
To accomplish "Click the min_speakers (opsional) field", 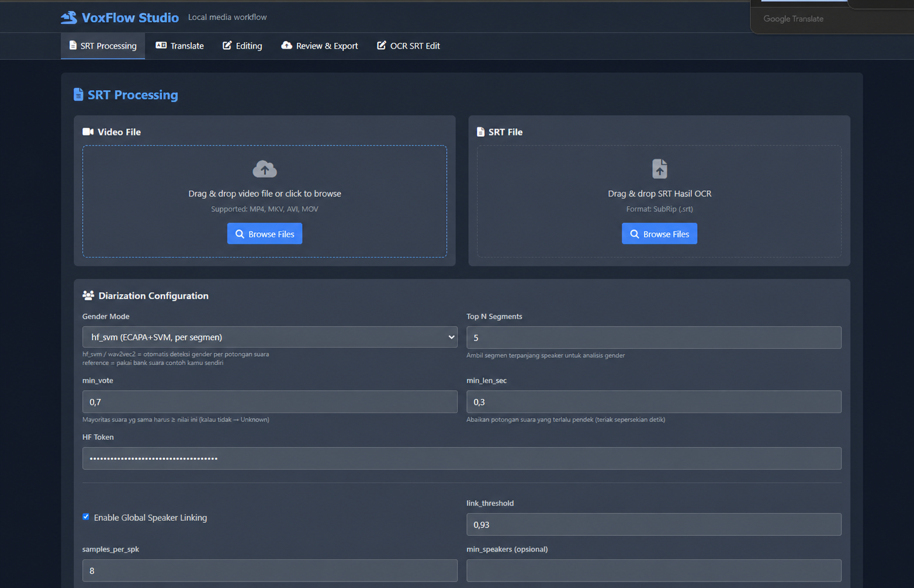I will point(654,570).
